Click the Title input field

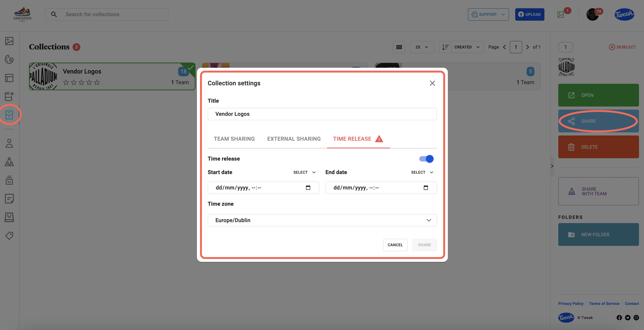click(x=322, y=114)
